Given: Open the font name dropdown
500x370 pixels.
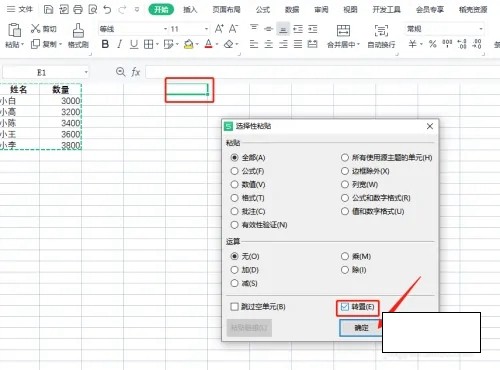Looking at the screenshot, I should (166, 29).
